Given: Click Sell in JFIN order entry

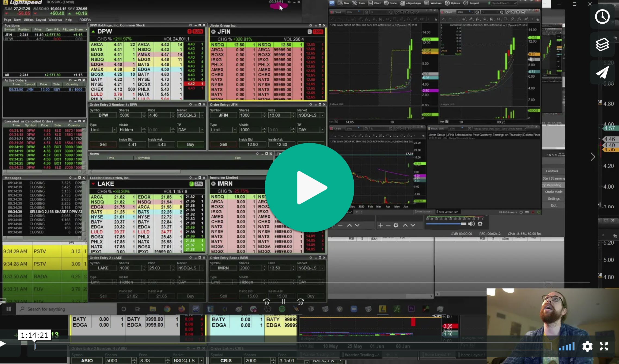Looking at the screenshot, I should [223, 144].
